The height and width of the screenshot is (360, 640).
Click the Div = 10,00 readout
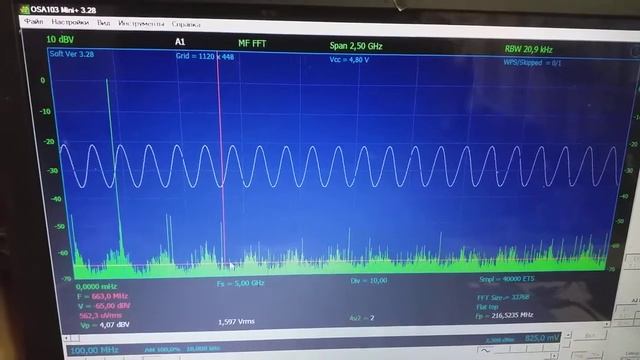point(369,280)
